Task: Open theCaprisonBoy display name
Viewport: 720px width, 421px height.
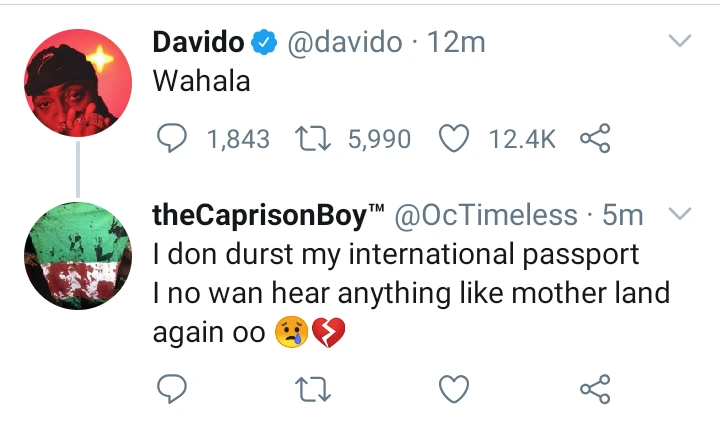Action: pos(268,214)
